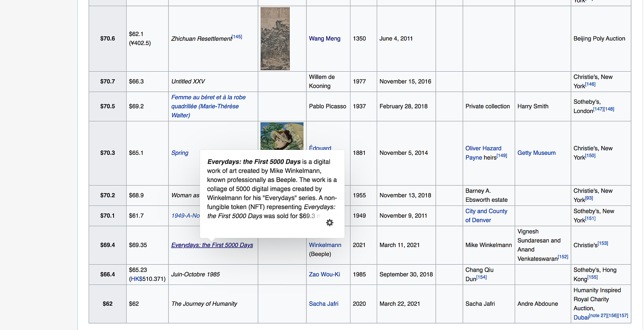Select the $69.35 original price cell

tap(147, 245)
